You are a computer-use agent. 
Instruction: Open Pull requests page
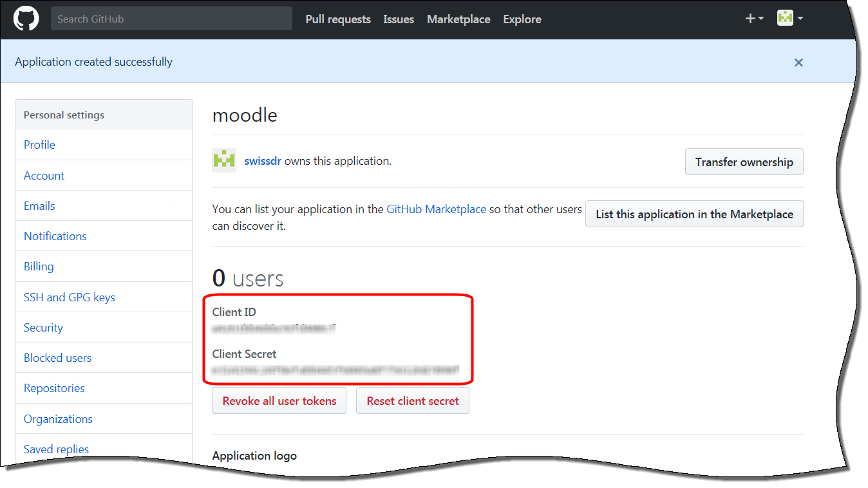[x=338, y=19]
